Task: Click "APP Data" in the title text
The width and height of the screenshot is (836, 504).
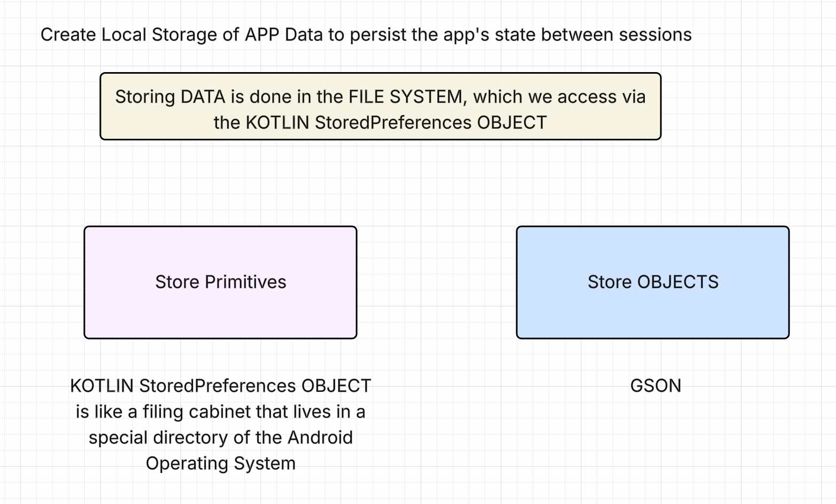Action: pos(283,35)
